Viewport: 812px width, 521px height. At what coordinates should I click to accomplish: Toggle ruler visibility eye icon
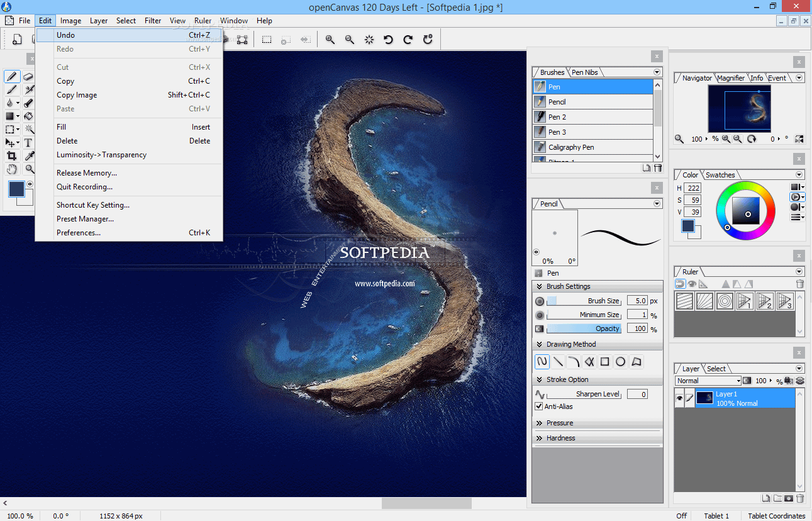point(692,284)
